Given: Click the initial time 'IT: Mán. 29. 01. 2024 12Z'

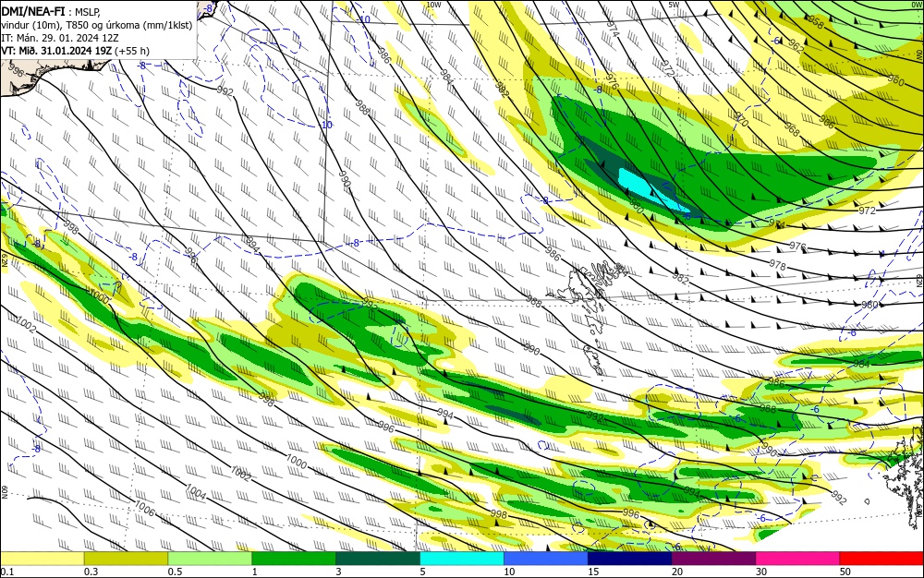Looking at the screenshot, I should pos(59,38).
